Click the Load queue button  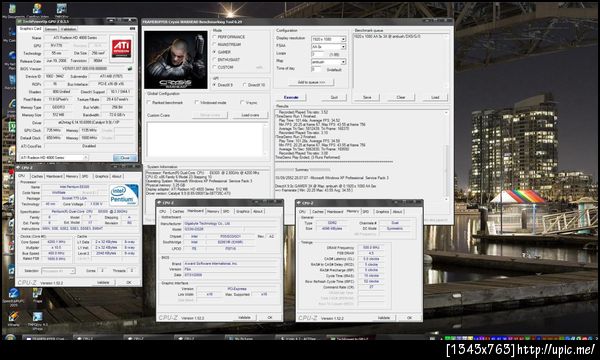(x=435, y=97)
